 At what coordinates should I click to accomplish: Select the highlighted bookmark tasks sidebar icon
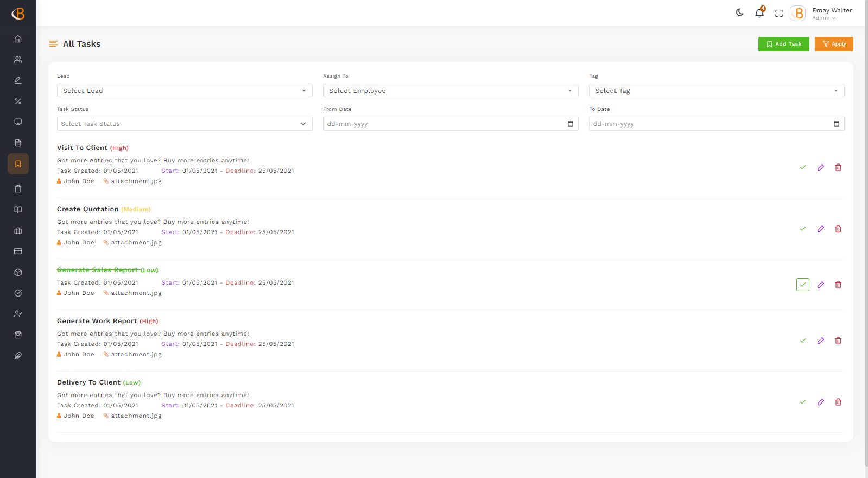point(18,163)
